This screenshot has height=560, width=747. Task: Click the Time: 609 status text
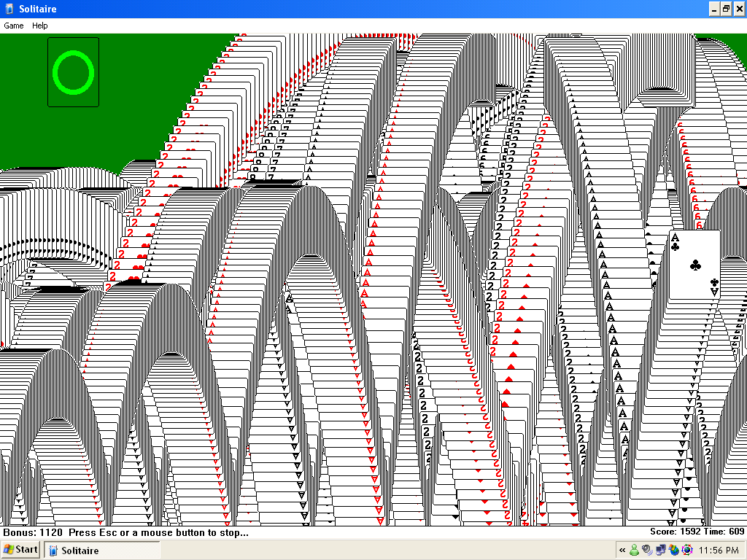pos(724,532)
